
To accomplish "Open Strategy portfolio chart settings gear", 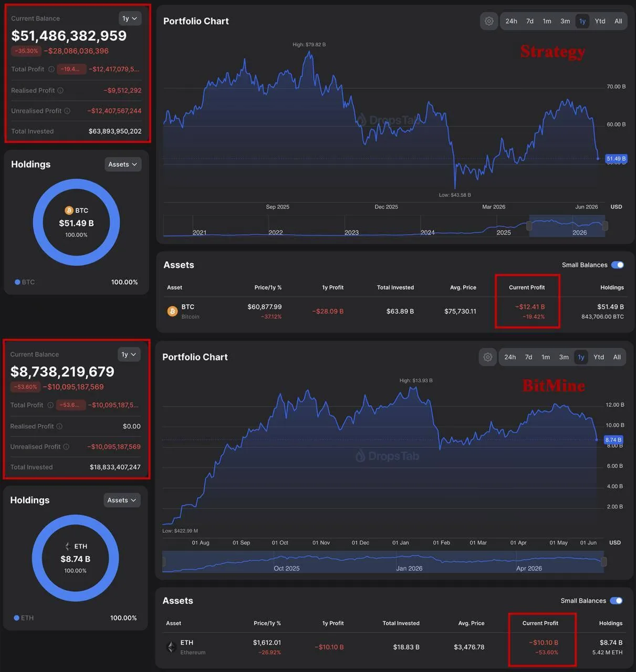I will 489,21.
